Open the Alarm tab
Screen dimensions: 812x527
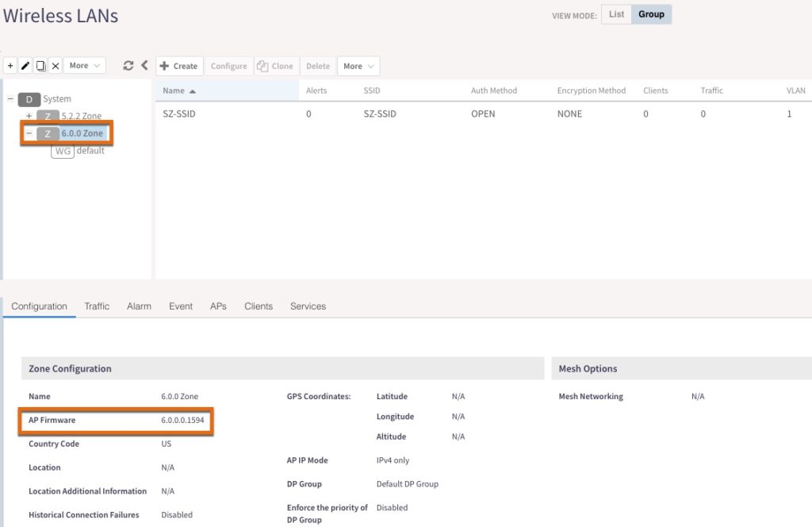click(x=140, y=306)
